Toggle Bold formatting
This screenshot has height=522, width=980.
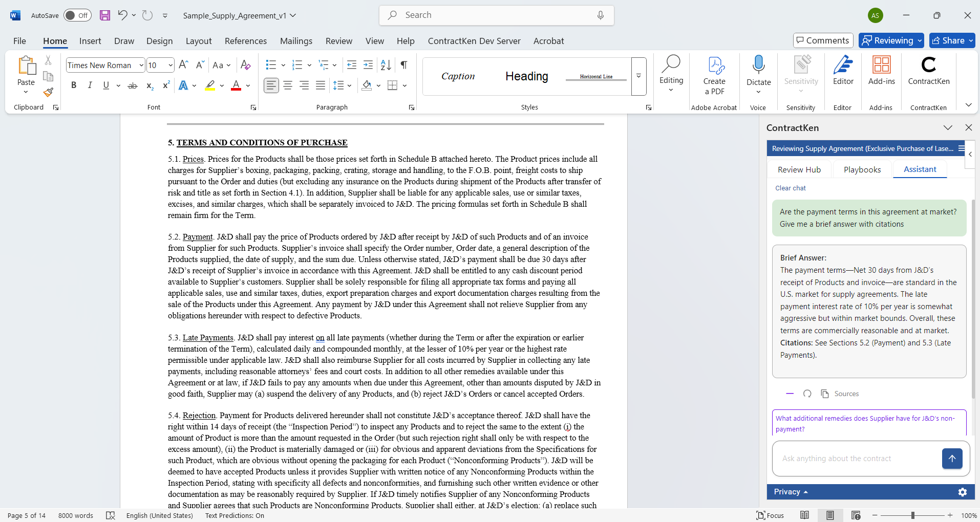click(x=74, y=85)
